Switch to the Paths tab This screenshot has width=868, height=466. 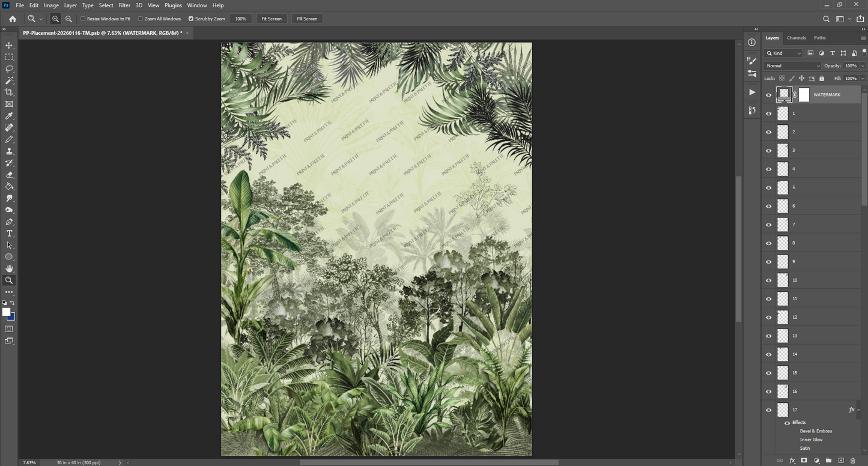pyautogui.click(x=820, y=38)
